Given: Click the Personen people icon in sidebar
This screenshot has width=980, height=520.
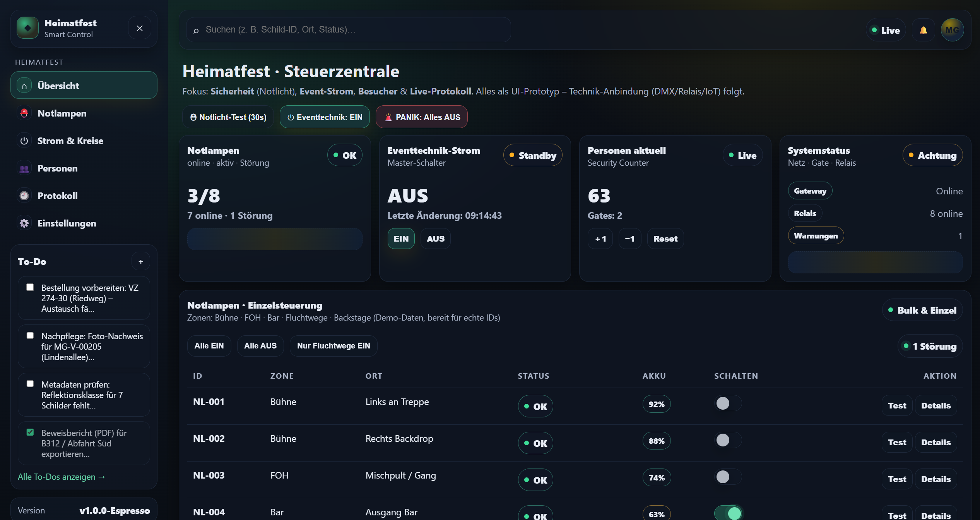Looking at the screenshot, I should point(24,168).
